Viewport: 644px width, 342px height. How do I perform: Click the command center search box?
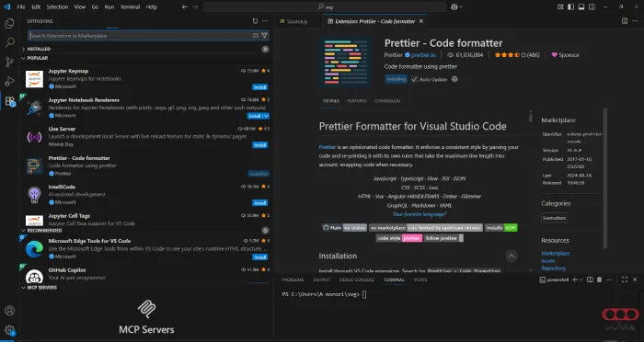(325, 7)
